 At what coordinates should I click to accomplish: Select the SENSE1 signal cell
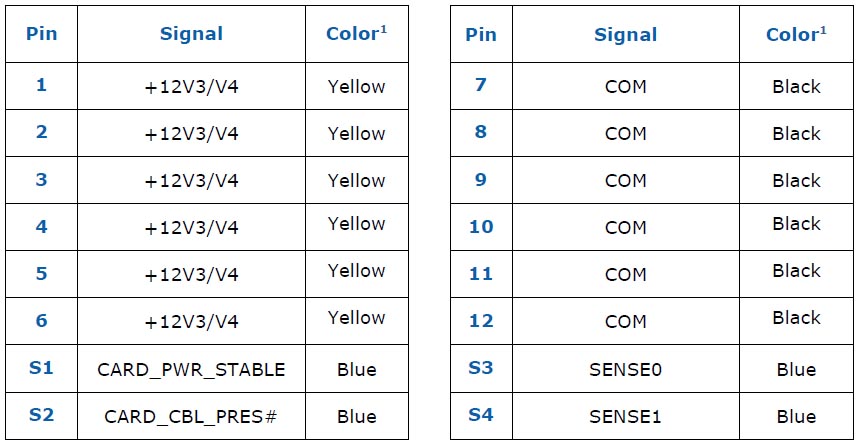626,416
